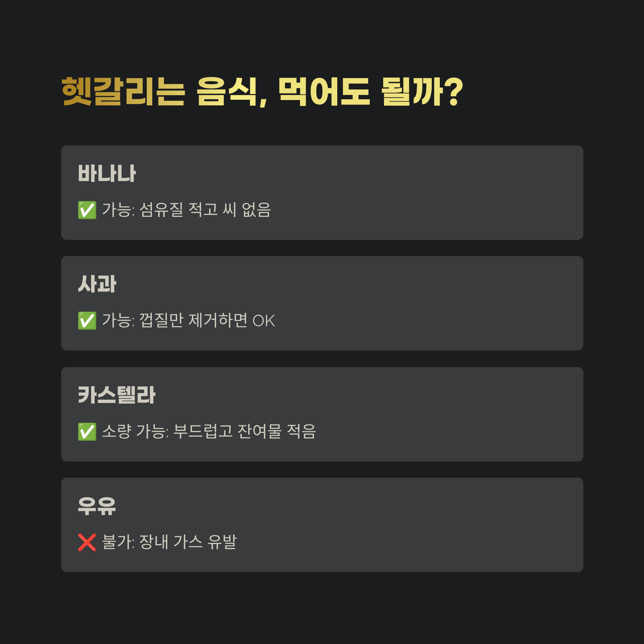Click the 불가: label in the 우유 card

click(x=118, y=542)
